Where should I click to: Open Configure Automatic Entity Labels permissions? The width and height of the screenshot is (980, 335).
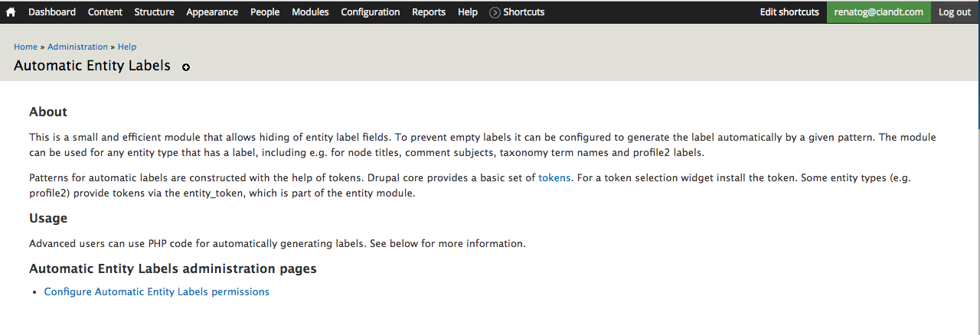(157, 291)
